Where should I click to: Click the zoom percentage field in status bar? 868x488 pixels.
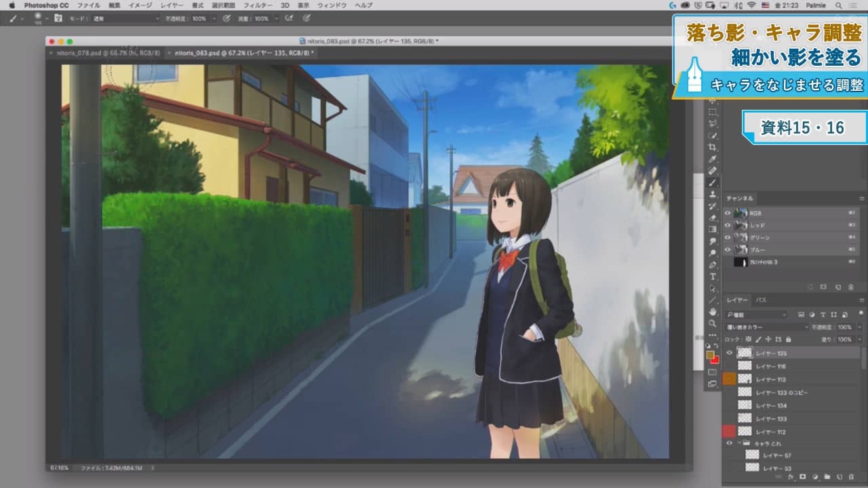click(58, 468)
